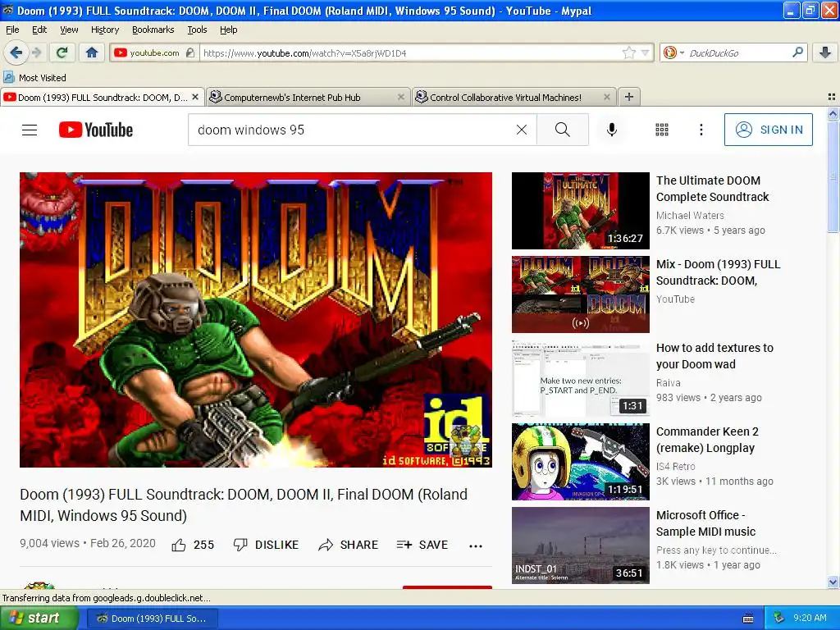Screen dimensions: 840x630
Task: Open a new tab with plus button
Action: coord(629,97)
